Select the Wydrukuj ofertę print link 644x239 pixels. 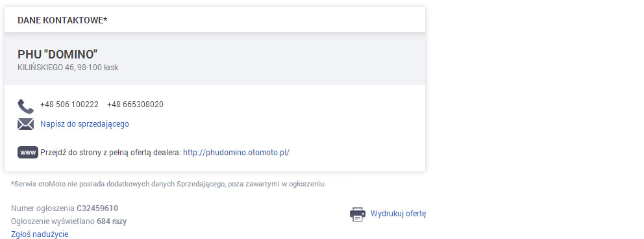[398, 214]
